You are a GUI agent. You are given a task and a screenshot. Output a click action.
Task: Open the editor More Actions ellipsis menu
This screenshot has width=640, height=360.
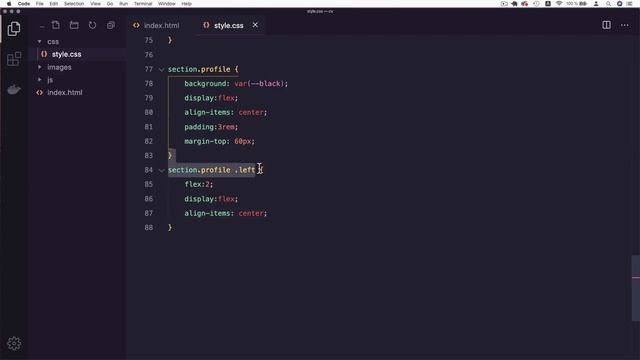click(624, 25)
